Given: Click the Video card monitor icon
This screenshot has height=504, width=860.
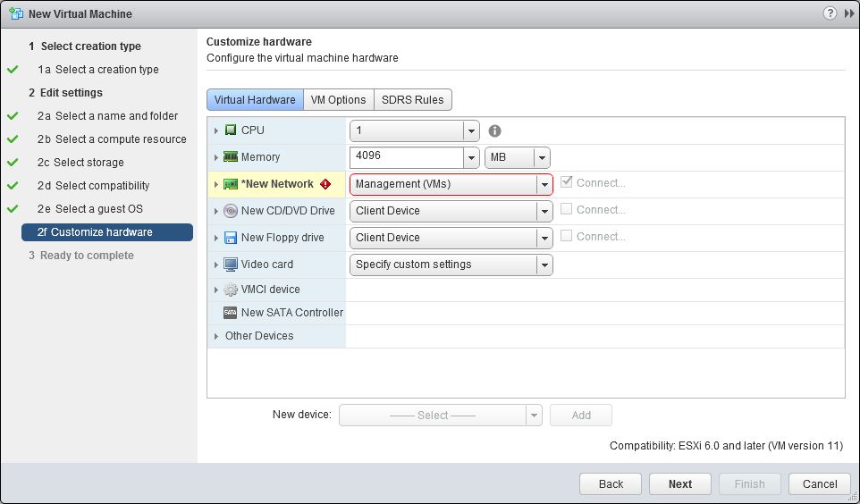Looking at the screenshot, I should (x=231, y=265).
